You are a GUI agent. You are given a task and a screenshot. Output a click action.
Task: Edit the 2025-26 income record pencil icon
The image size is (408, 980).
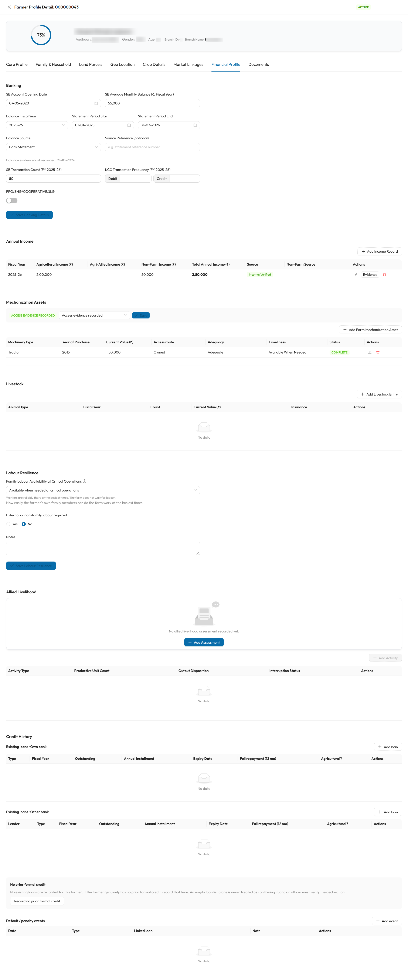tap(356, 275)
